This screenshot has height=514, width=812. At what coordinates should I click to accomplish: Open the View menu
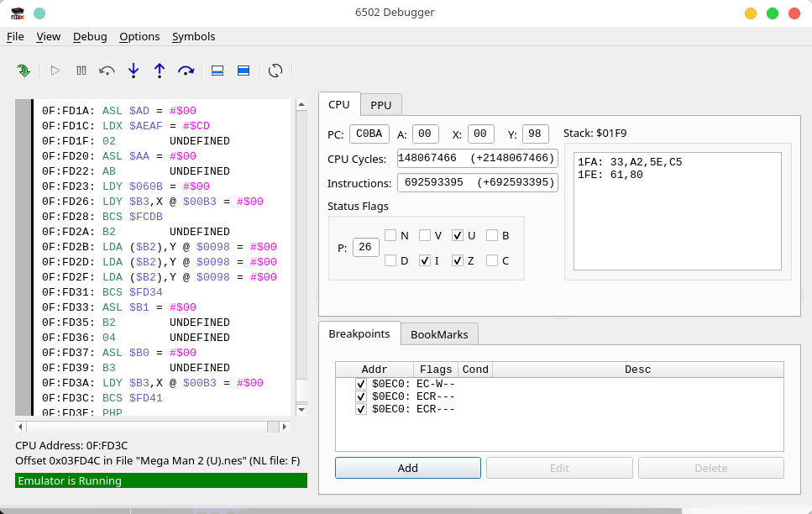pos(48,37)
